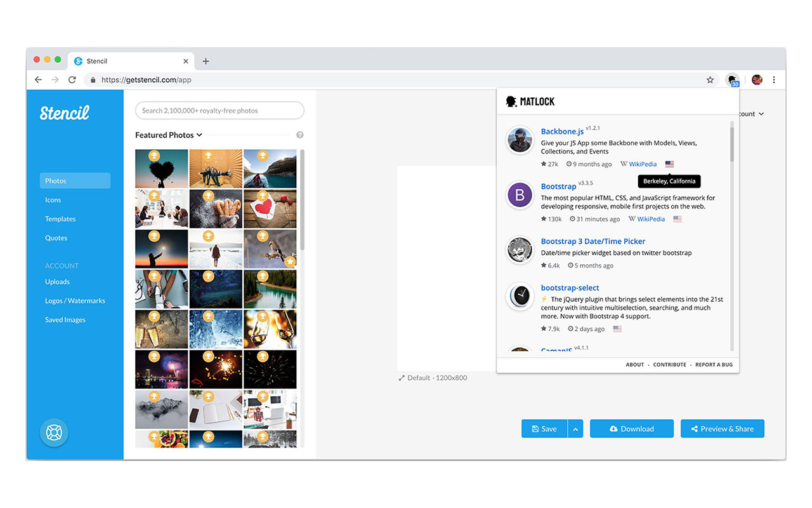Open Saved Images in the sidebar

tap(65, 320)
